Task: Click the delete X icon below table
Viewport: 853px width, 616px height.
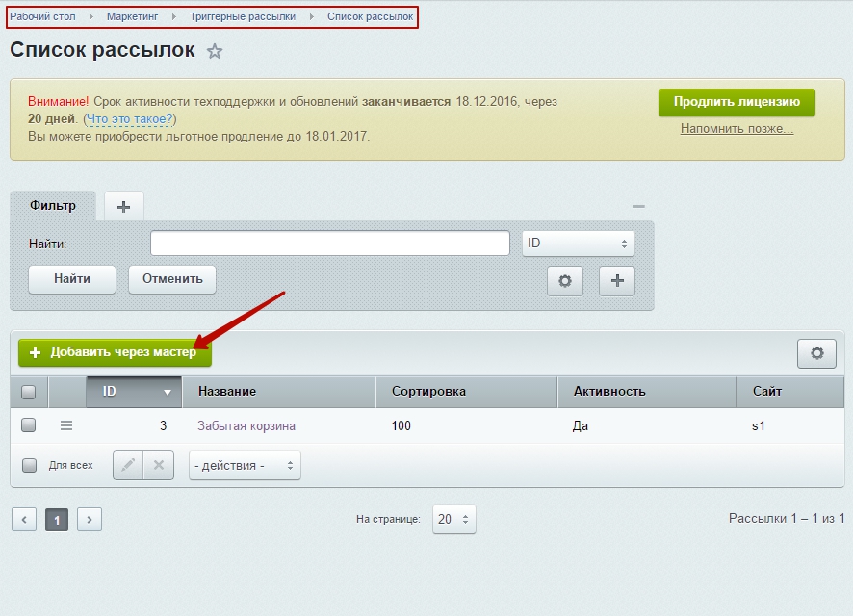Action: [159, 466]
